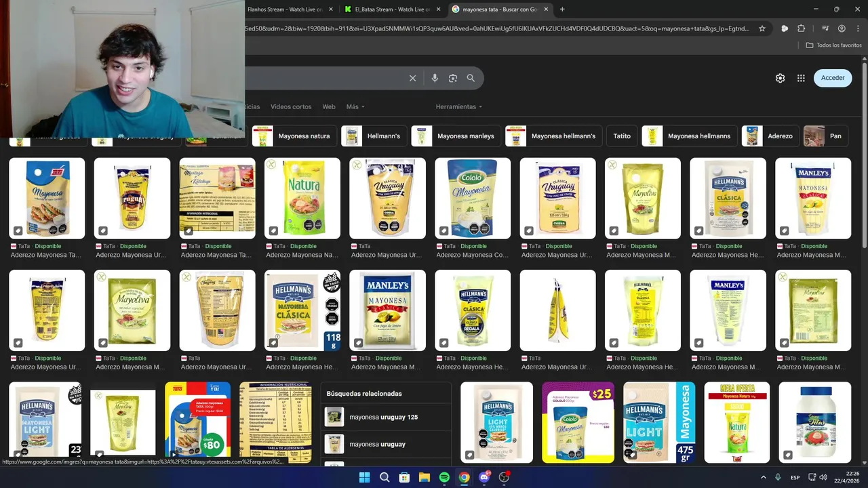
Task: Click the magnifier search icon in search box
Action: [x=471, y=78]
